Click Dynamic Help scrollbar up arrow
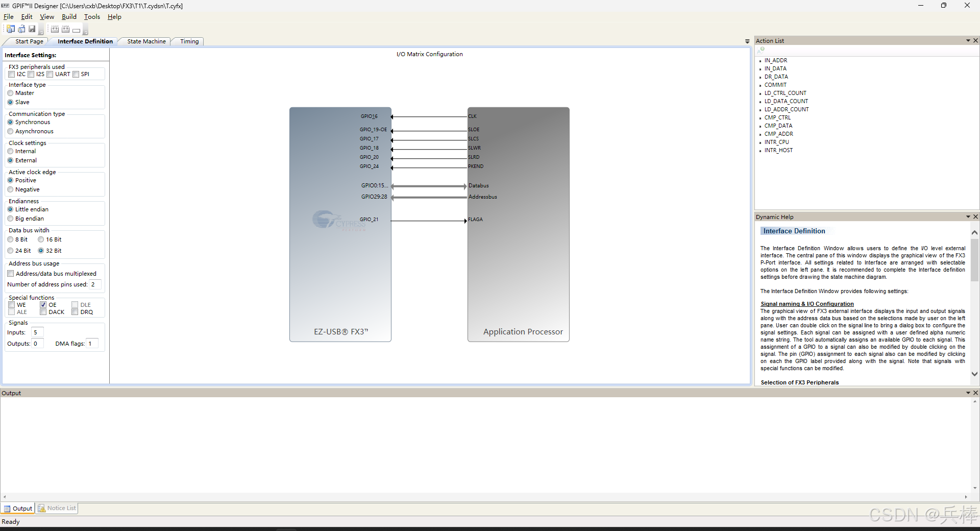This screenshot has width=980, height=531. pyautogui.click(x=974, y=232)
